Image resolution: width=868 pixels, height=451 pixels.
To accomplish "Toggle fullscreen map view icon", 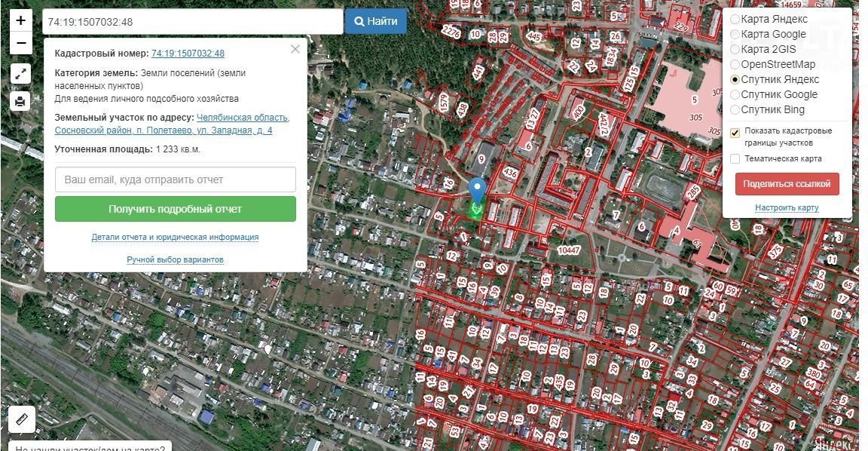I will (21, 74).
